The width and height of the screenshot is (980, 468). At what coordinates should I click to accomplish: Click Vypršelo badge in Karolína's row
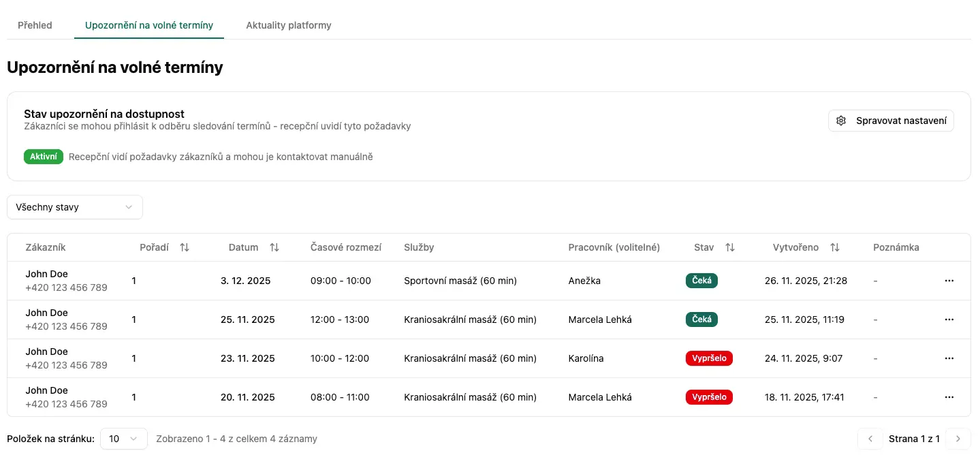pyautogui.click(x=708, y=358)
